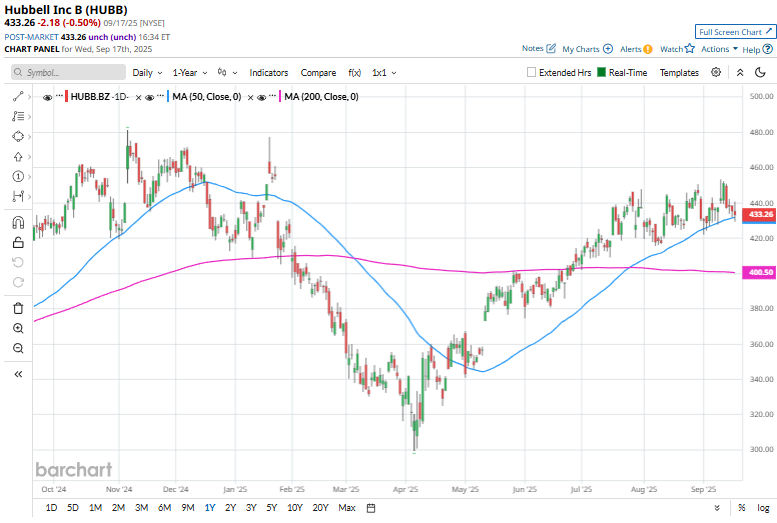Select the 1Y time range
777x523 pixels.
coord(210,508)
